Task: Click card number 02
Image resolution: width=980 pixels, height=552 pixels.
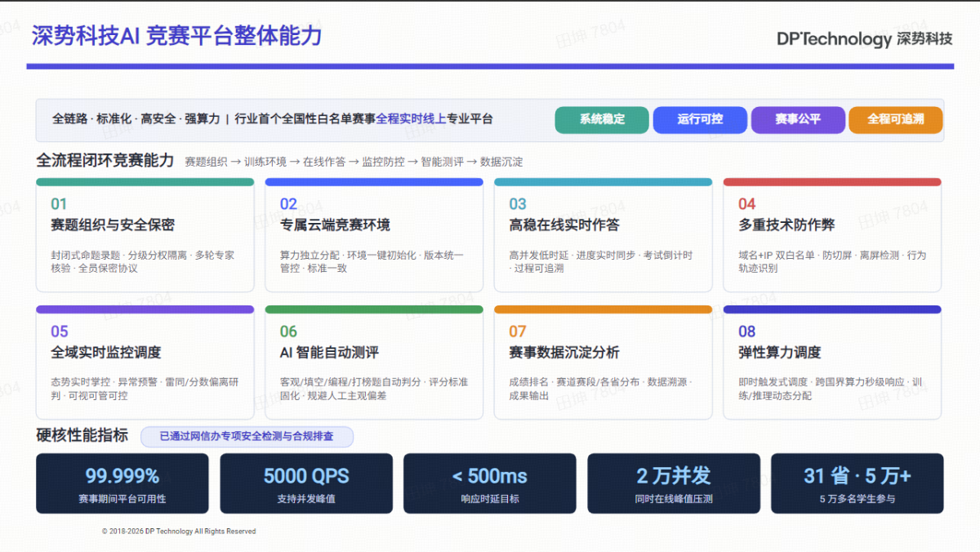Action: click(x=288, y=204)
